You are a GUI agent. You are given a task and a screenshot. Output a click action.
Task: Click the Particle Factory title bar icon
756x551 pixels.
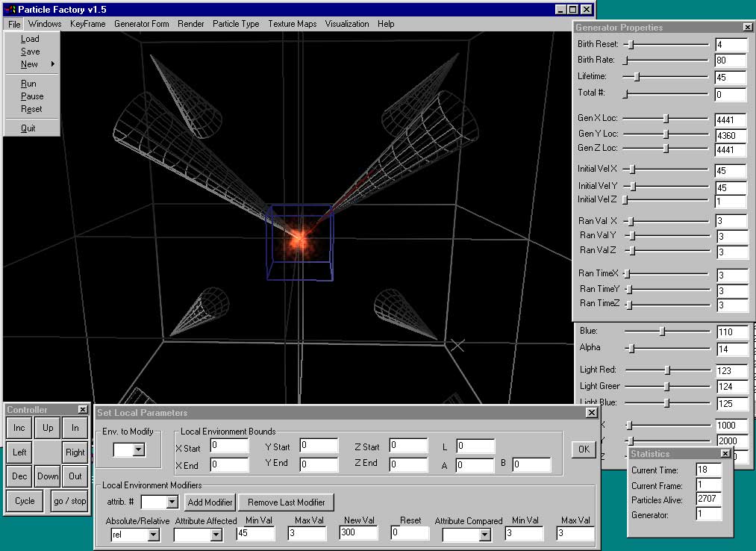coord(9,10)
